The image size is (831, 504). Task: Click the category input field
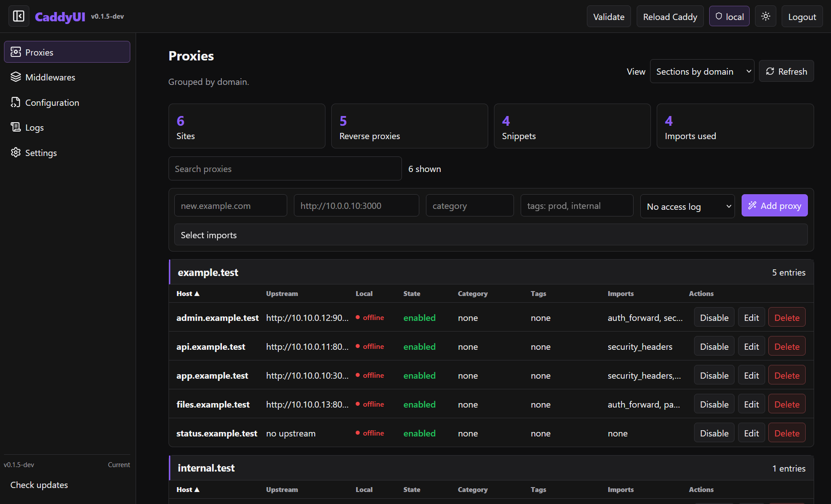[470, 205]
